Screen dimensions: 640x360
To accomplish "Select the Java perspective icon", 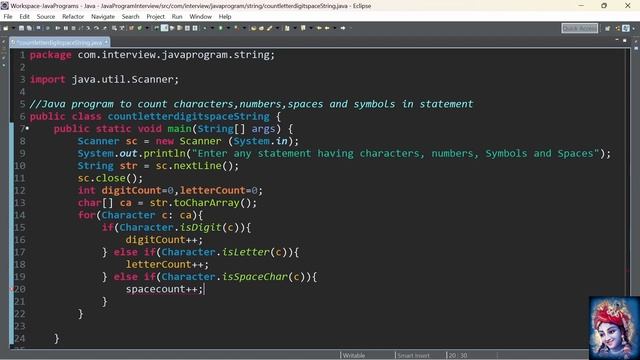I will pyautogui.click(x=626, y=28).
